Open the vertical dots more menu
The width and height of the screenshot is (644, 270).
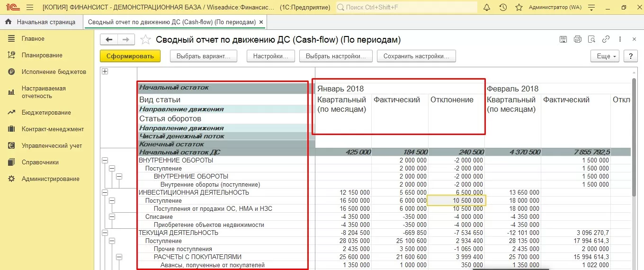click(x=620, y=39)
